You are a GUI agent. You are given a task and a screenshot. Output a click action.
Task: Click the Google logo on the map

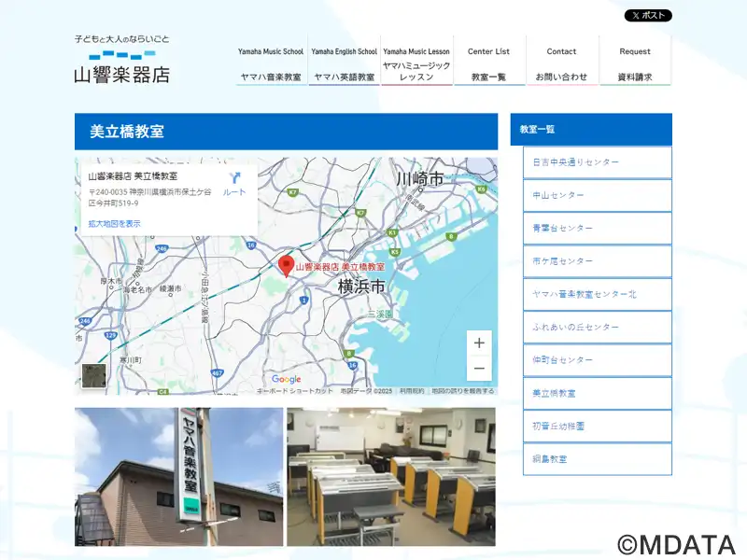click(x=287, y=379)
